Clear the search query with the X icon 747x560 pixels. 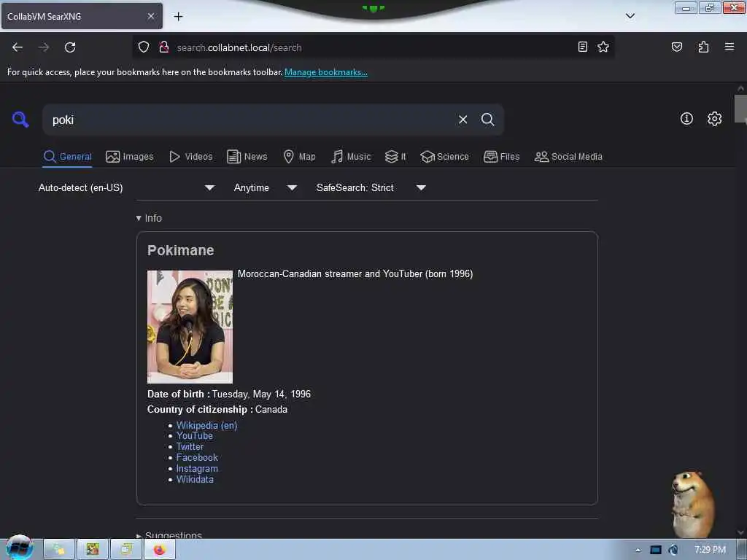[462, 120]
